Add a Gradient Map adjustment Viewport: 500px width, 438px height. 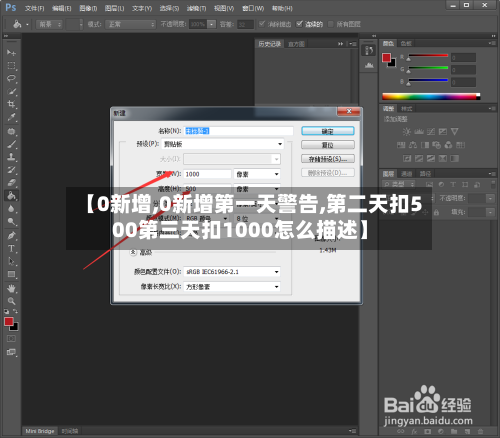pos(455,158)
